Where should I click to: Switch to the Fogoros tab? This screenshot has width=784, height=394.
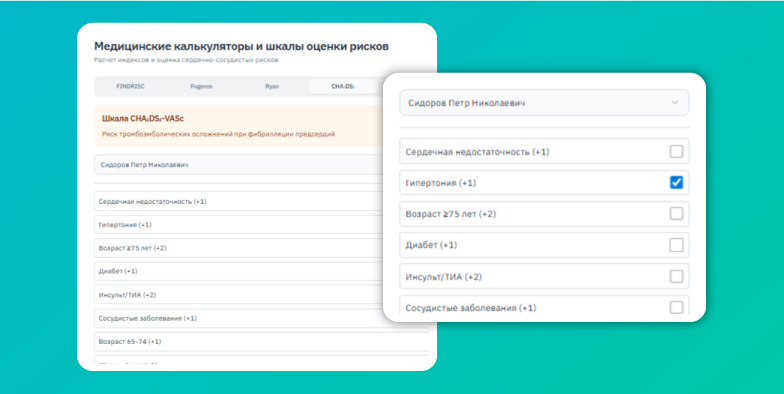tap(202, 86)
